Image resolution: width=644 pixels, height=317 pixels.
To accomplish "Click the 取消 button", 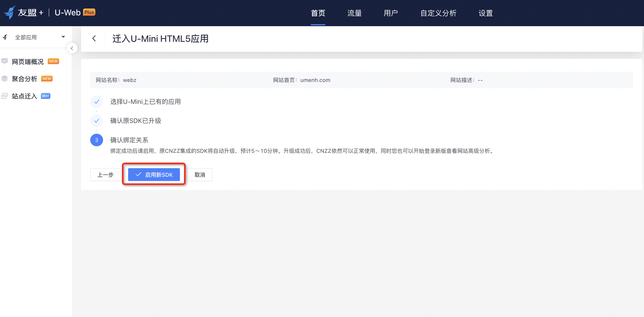I will pos(200,175).
